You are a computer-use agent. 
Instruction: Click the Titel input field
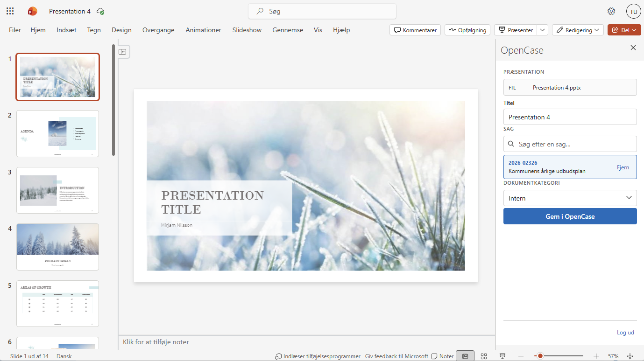coord(570,117)
